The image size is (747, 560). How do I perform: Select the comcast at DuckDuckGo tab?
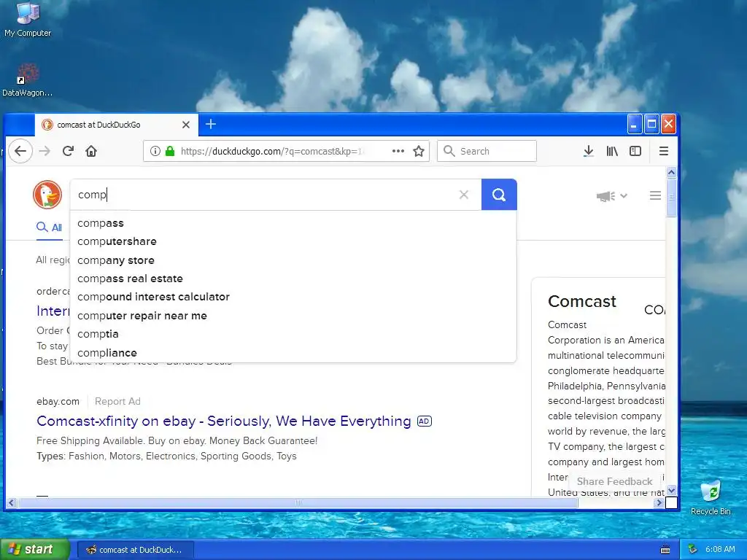click(116, 125)
